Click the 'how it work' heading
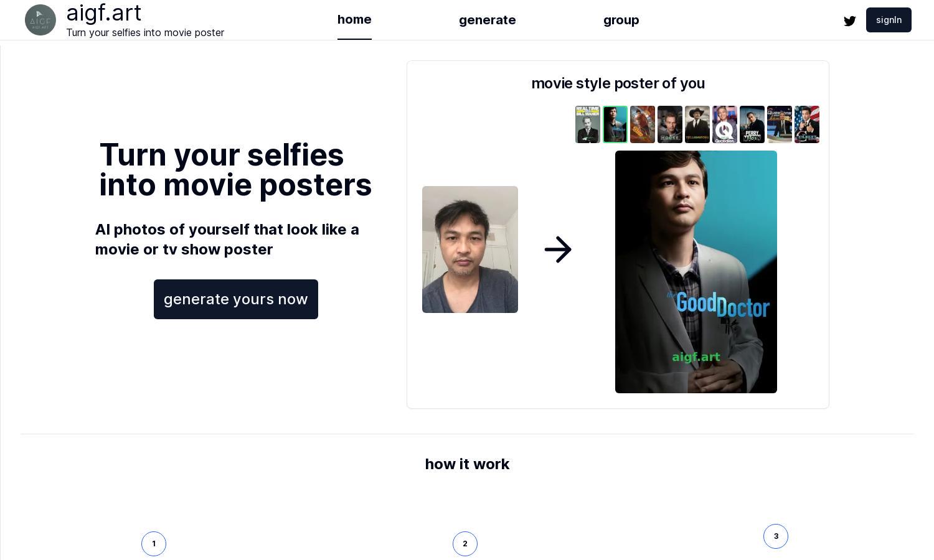The height and width of the screenshot is (560, 934). 467,464
